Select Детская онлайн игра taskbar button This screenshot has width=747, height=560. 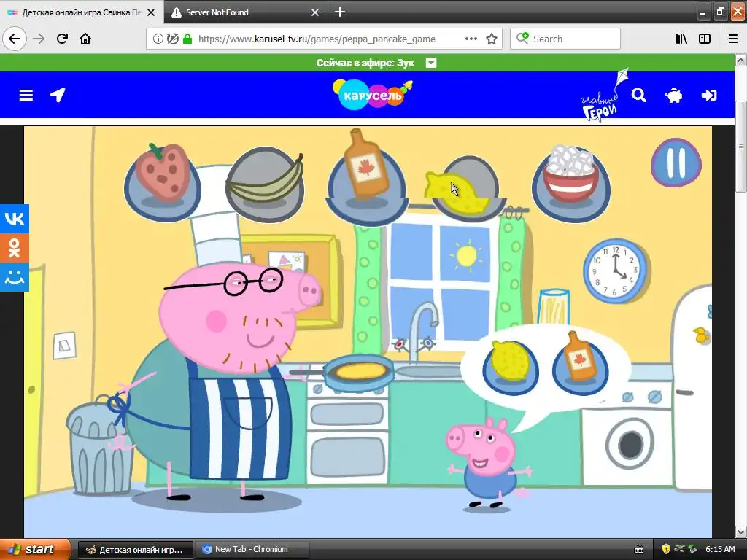(136, 550)
